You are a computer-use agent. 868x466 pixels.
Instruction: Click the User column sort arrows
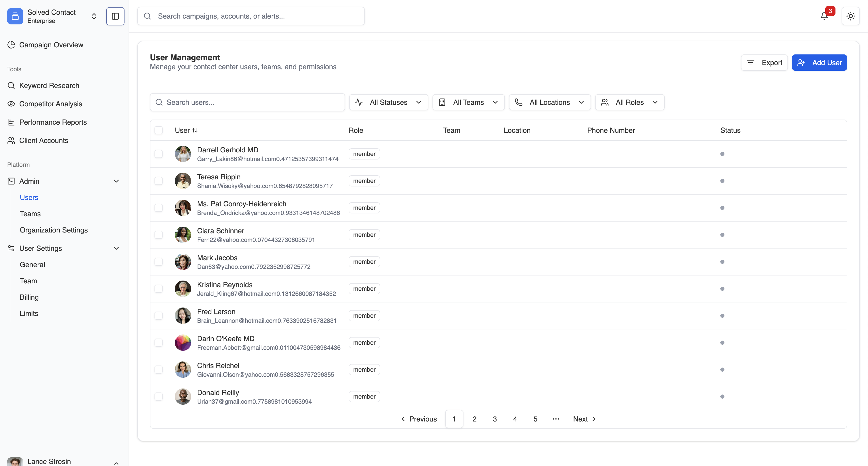[x=195, y=130]
